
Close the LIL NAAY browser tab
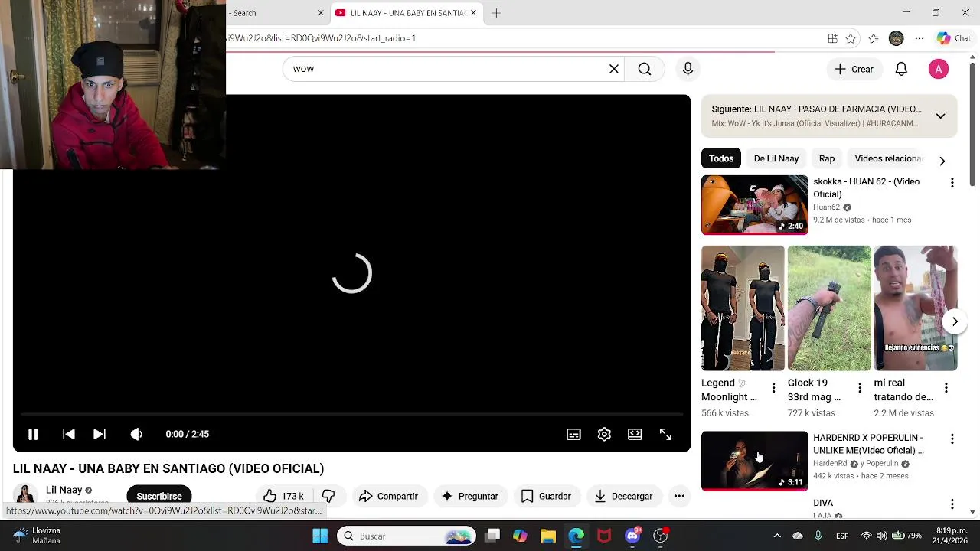pyautogui.click(x=473, y=13)
